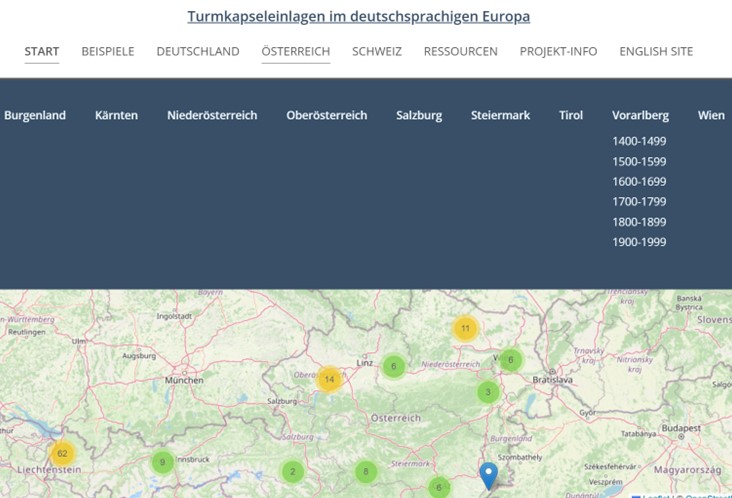Switch to the English Site

[x=655, y=51]
